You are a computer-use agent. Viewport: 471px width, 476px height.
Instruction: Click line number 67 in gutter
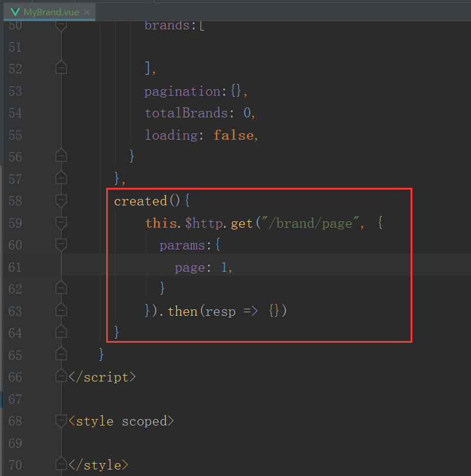(x=15, y=399)
